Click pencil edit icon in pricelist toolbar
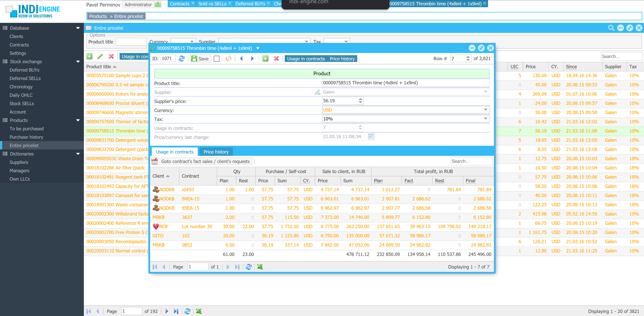644x316 pixels. coord(100,57)
